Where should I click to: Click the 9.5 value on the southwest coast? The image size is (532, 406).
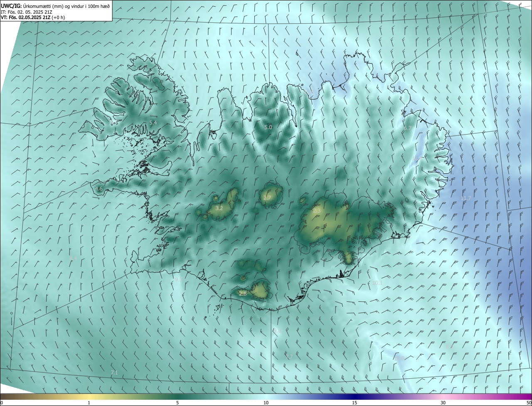point(177,280)
